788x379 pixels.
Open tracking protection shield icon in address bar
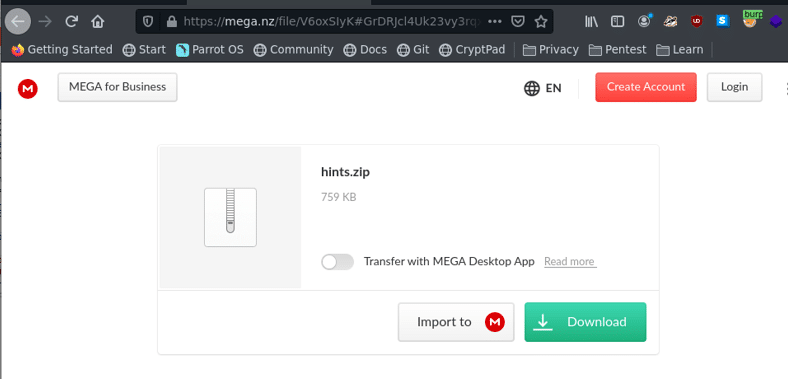pos(148,22)
